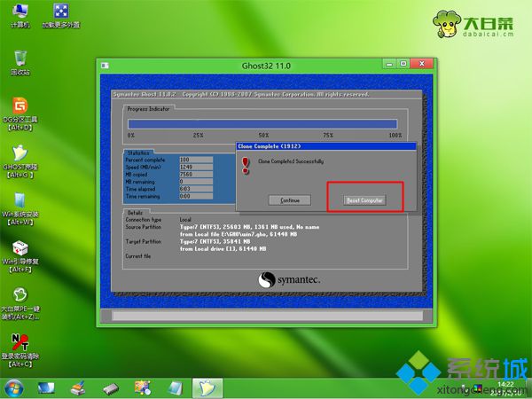The width and height of the screenshot is (532, 399).
Task: Click the Ghost window bottom status bar
Action: pyautogui.click(x=268, y=316)
